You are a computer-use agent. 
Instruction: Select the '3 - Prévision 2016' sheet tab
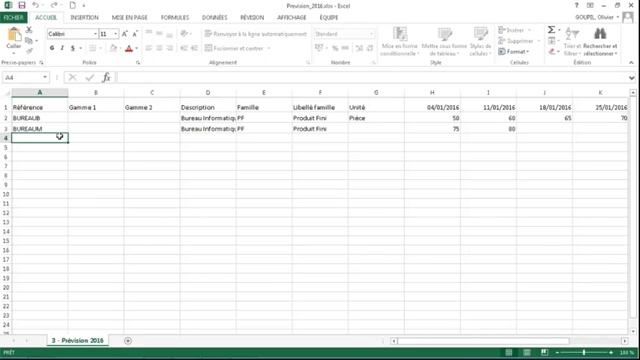[78, 340]
